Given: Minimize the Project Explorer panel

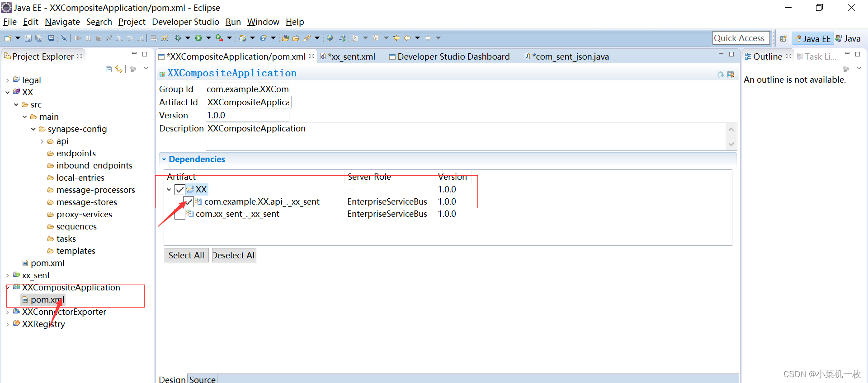Looking at the screenshot, I should 134,54.
